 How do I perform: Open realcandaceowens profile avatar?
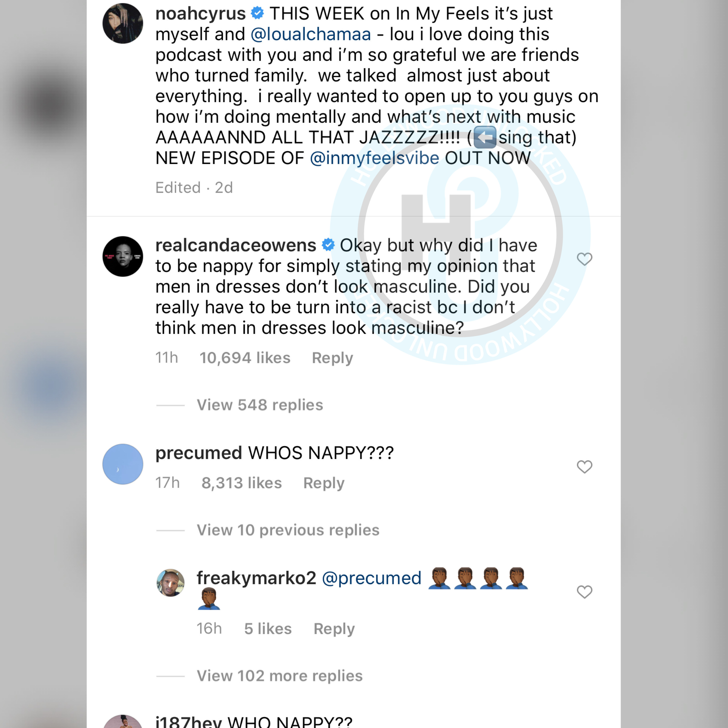(x=123, y=256)
